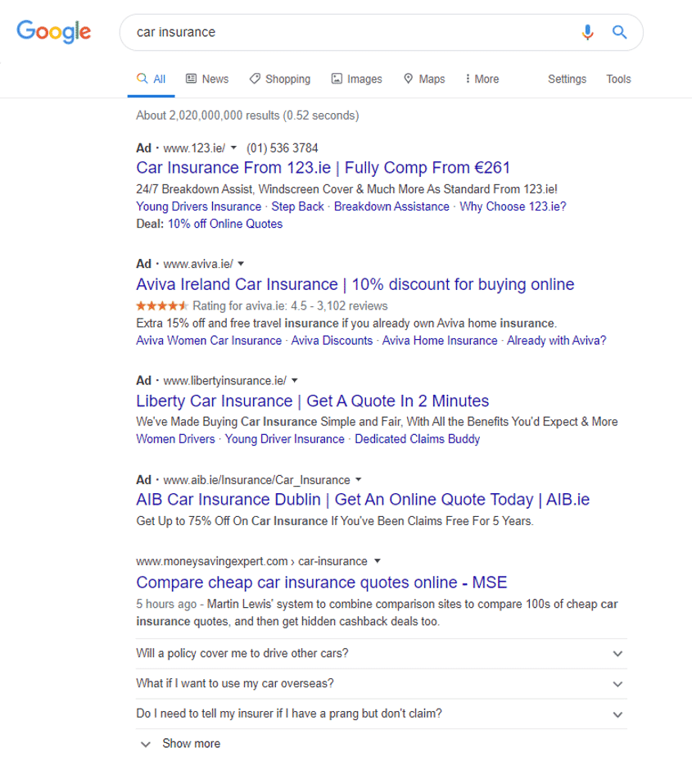Expand "Will a policy cover me" question
This screenshot has height=784, width=692.
coord(381,654)
